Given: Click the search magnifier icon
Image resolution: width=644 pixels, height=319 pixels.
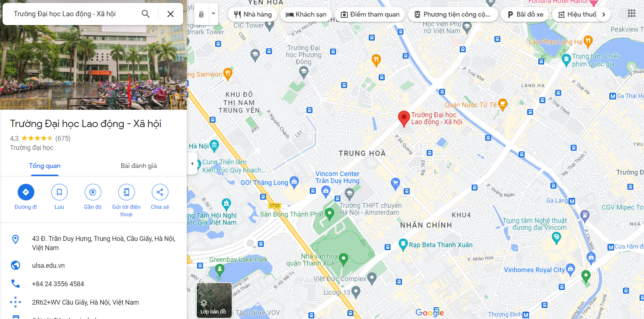Looking at the screenshot, I should point(146,14).
